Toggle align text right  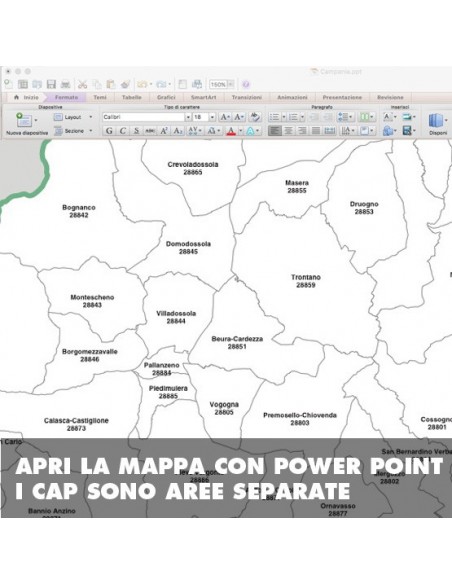coord(302,131)
